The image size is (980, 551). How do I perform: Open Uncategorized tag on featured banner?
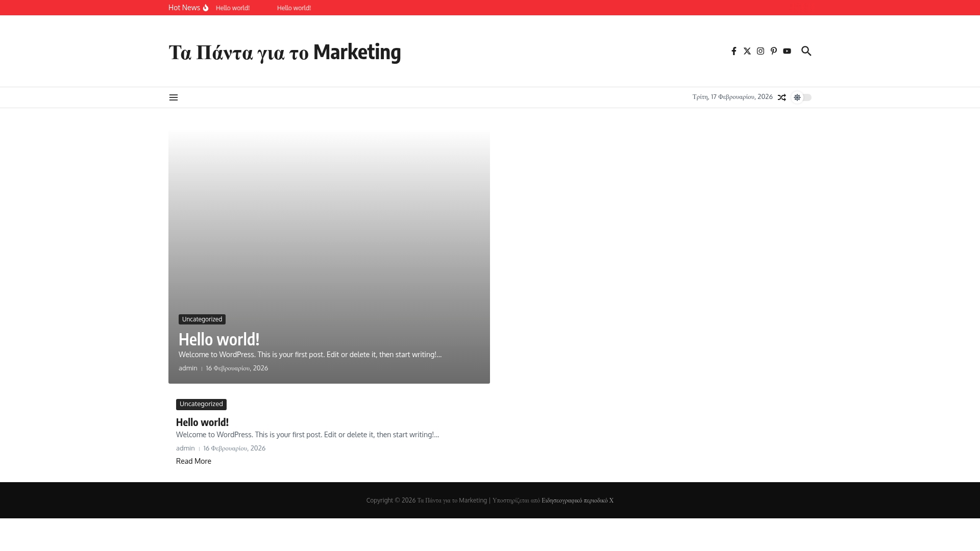point(202,319)
